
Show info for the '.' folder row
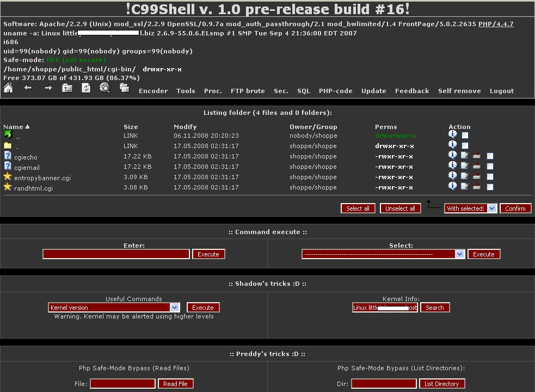point(452,144)
